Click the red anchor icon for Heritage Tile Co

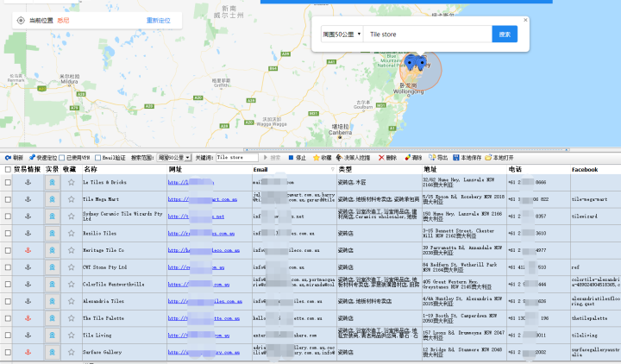coord(28,250)
